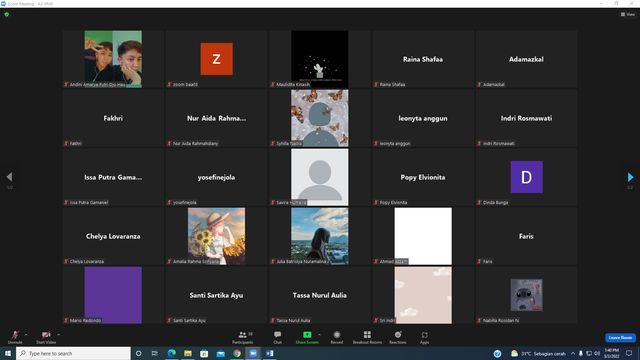The height and width of the screenshot is (360, 640).
Task: Open the Windows Start menu
Action: tap(8, 353)
